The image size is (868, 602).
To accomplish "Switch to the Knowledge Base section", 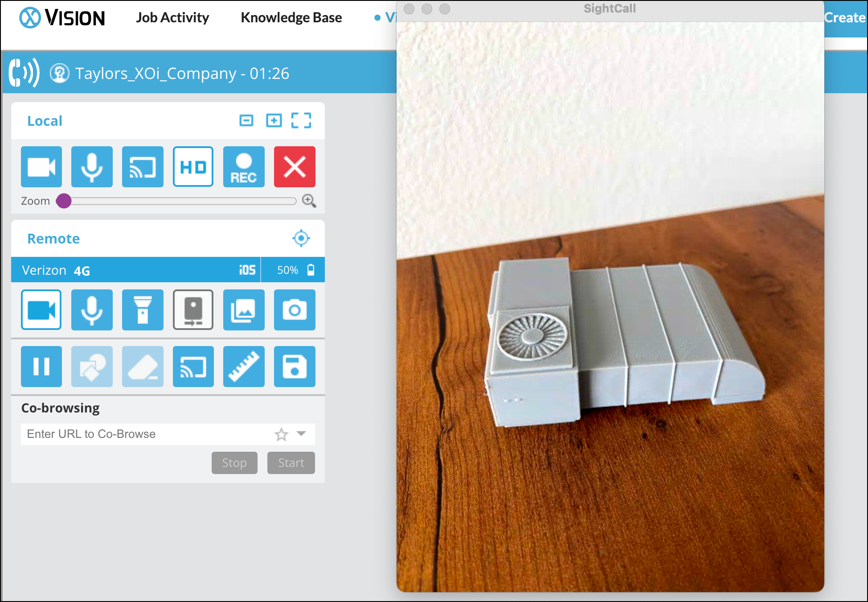I will (291, 17).
